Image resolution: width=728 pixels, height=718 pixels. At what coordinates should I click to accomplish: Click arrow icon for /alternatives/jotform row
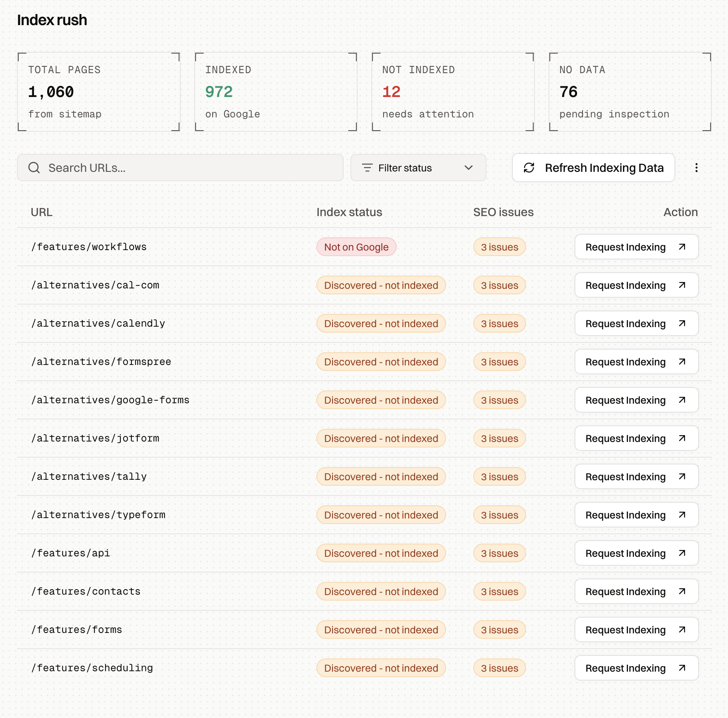(682, 438)
